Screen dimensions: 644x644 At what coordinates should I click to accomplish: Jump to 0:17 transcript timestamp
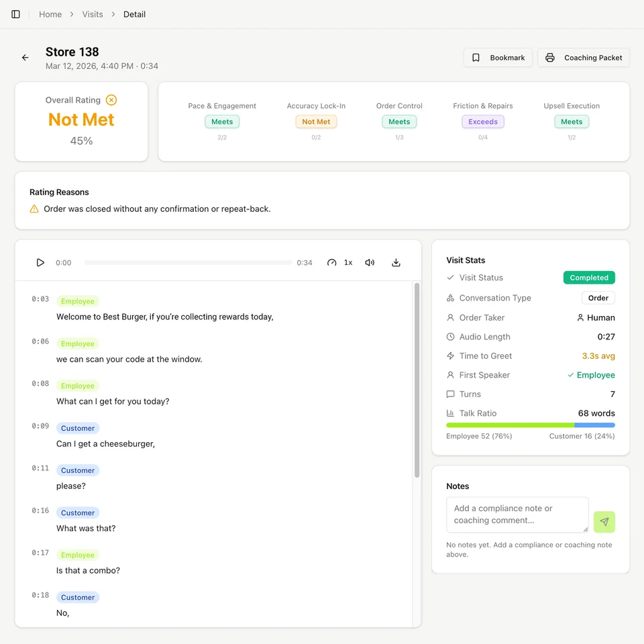[40, 553]
